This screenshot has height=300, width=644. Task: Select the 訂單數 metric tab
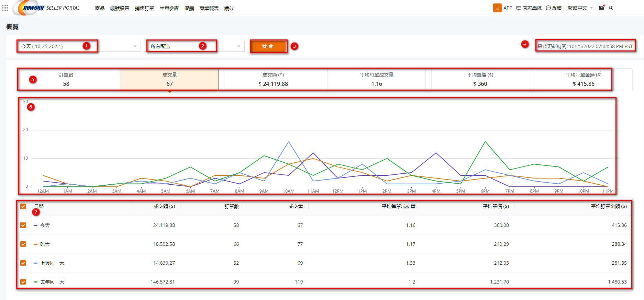pyautogui.click(x=66, y=79)
